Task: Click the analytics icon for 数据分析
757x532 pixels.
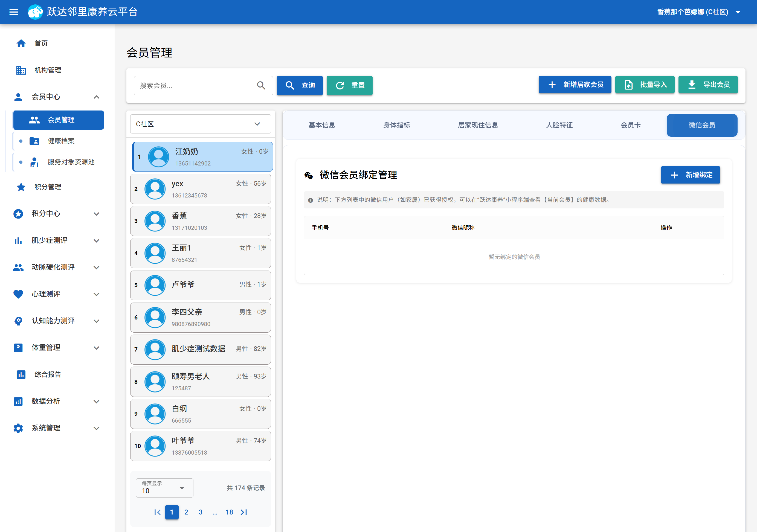Action: 18,402
